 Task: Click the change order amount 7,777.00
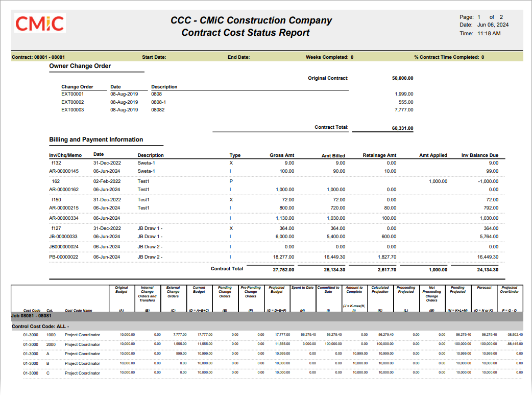[404, 110]
